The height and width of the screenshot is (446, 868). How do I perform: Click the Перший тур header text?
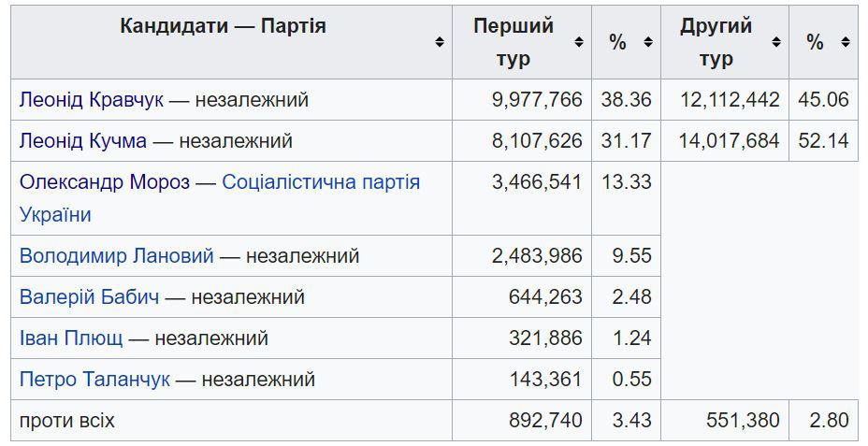pos(514,42)
